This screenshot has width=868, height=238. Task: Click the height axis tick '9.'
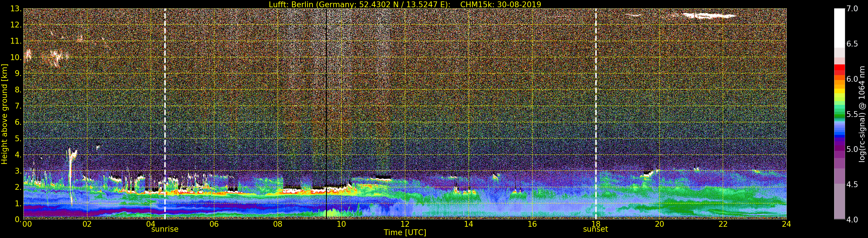(x=18, y=73)
